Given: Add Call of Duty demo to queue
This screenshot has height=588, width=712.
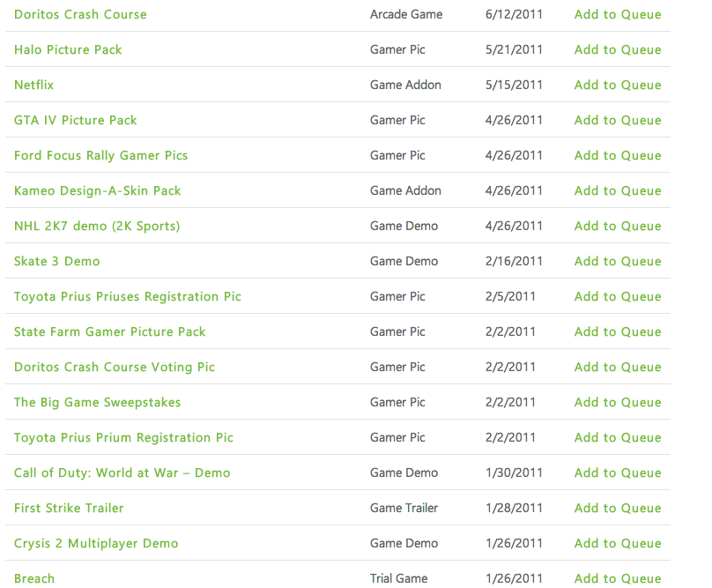Looking at the screenshot, I should [618, 473].
